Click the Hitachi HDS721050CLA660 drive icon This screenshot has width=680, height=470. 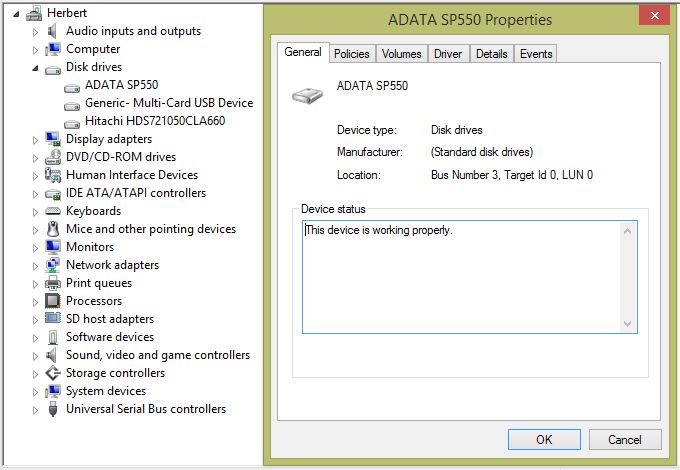click(72, 123)
